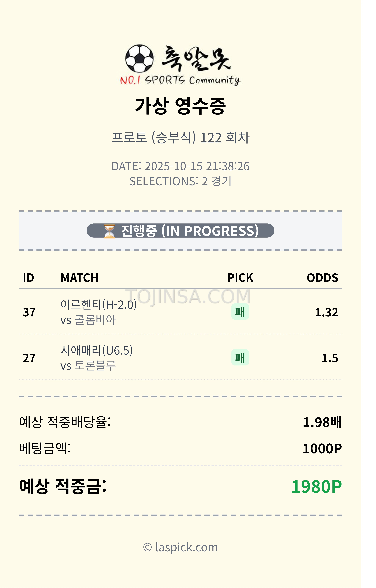Click the 1.98배 expected odds value
Viewport: 376px width, 588px height.
pos(322,422)
